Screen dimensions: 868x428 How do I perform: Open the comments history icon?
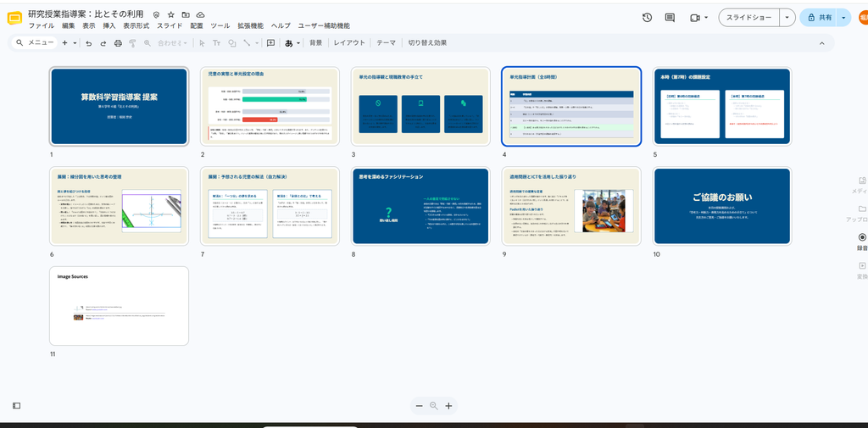[670, 18]
